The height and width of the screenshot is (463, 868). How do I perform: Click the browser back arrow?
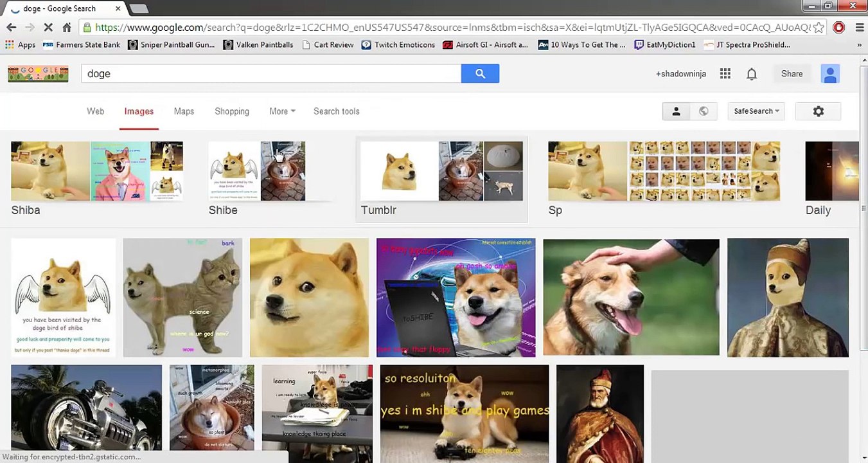coord(11,28)
